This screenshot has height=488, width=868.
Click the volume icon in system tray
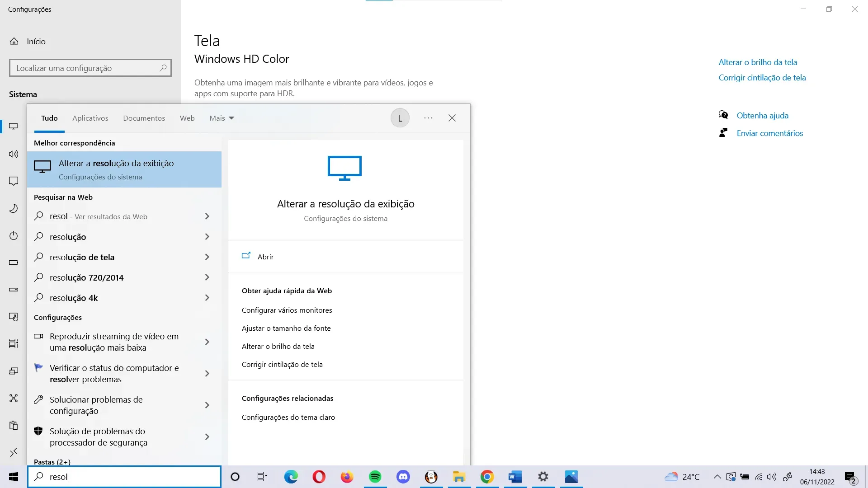pyautogui.click(x=772, y=477)
